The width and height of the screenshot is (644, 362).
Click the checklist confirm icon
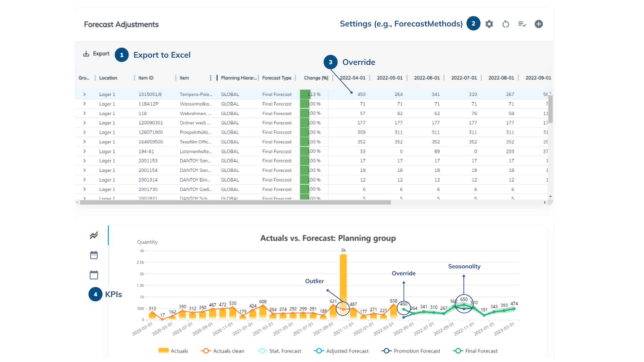pos(522,24)
